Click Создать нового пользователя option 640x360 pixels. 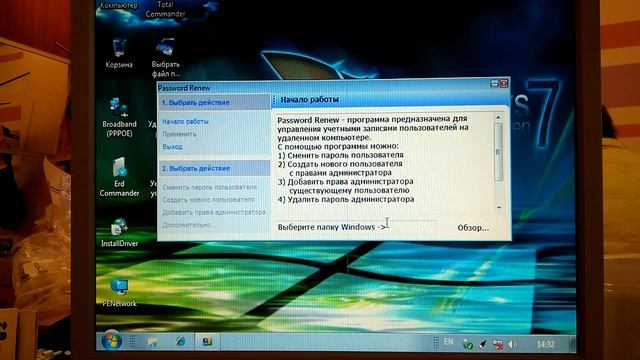click(208, 200)
